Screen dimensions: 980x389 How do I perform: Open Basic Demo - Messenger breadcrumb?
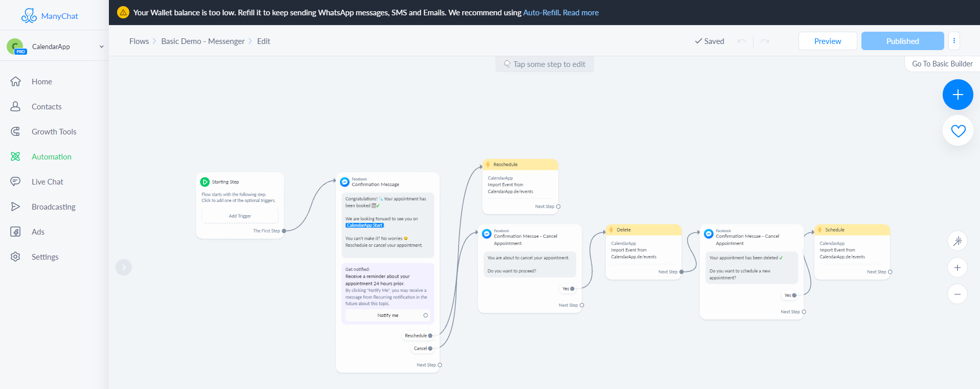(203, 41)
